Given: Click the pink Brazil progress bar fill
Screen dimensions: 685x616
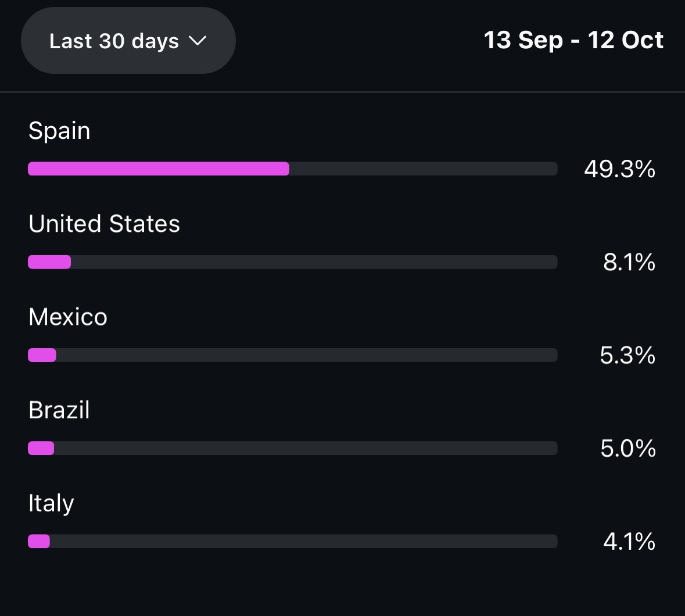Looking at the screenshot, I should (41, 448).
